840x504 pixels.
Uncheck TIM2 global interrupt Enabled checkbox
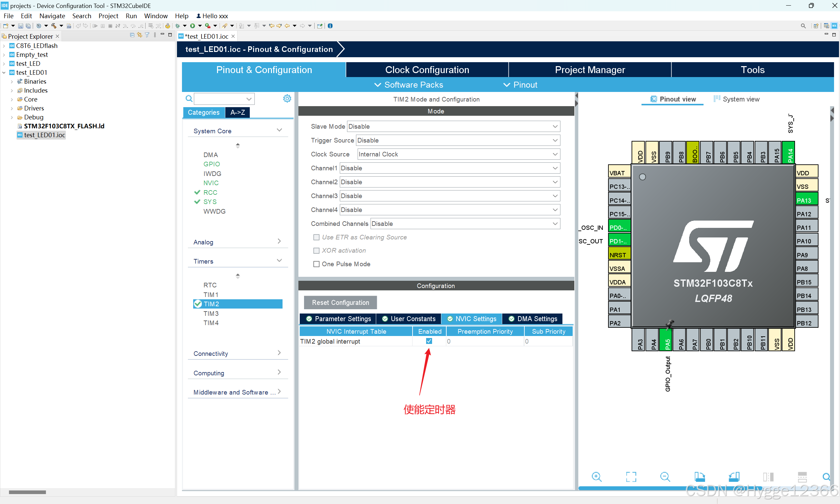point(429,341)
